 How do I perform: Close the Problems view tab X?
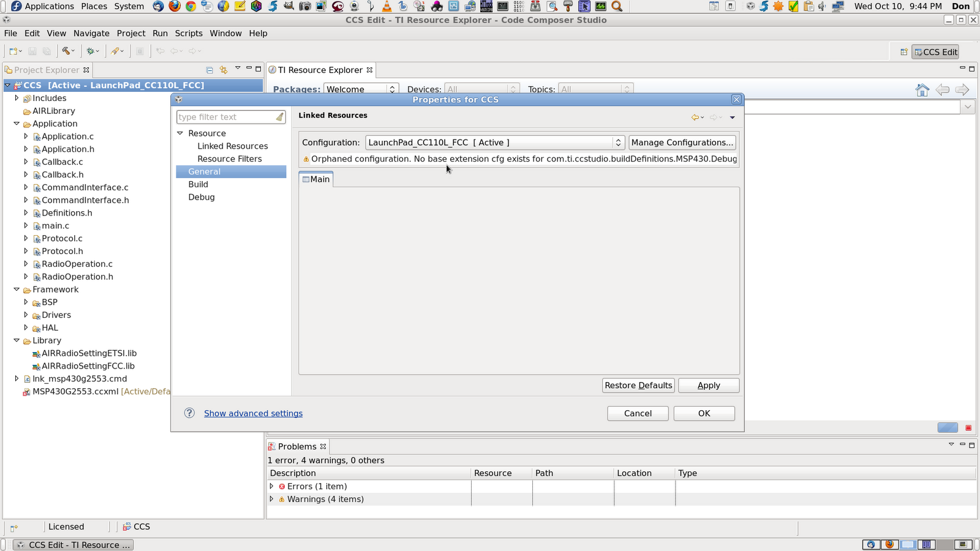click(323, 446)
